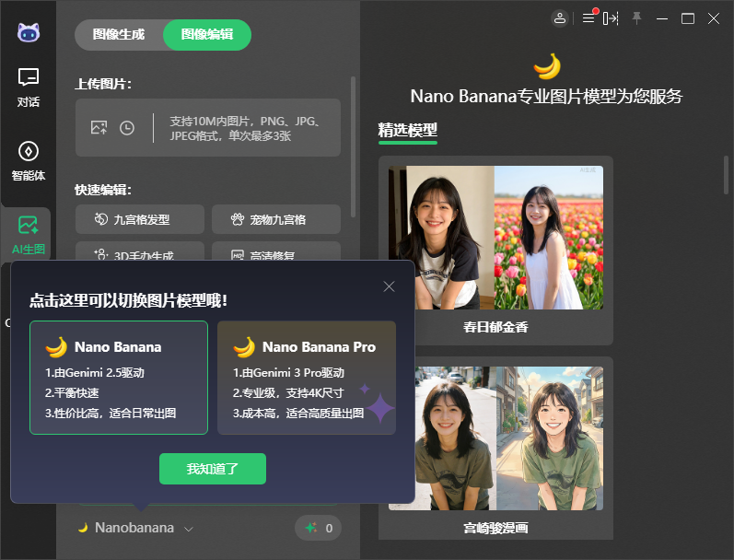Click the 'Nano Banana专业图片模型为您服务' heading
Screen dimensions: 734x560
click(546, 97)
